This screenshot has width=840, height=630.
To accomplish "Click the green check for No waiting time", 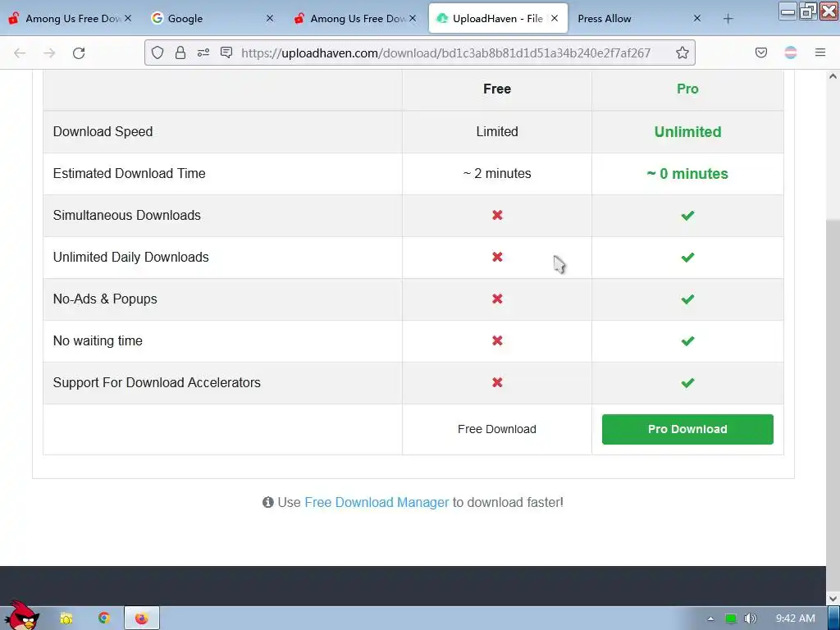I will coord(687,340).
